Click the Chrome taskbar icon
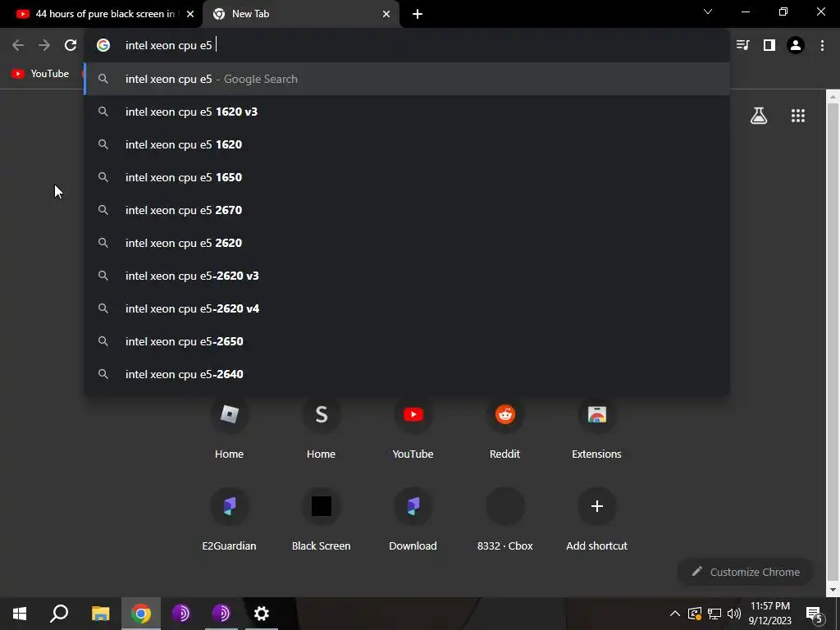This screenshot has width=840, height=630. click(141, 614)
